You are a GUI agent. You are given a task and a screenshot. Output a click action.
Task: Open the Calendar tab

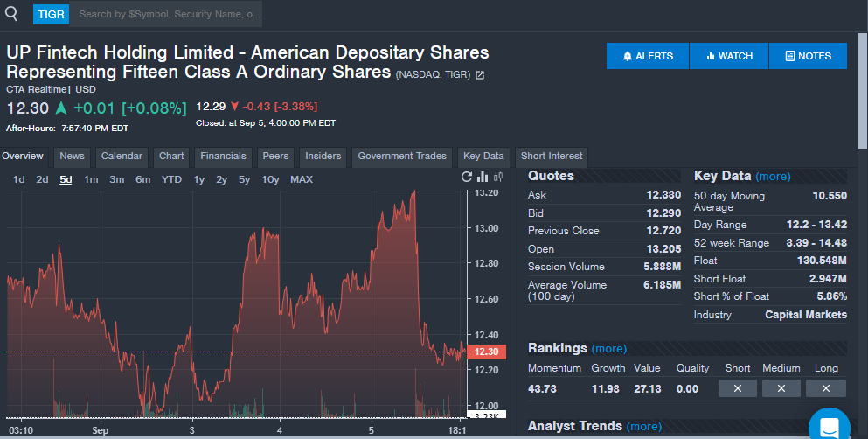tap(122, 157)
